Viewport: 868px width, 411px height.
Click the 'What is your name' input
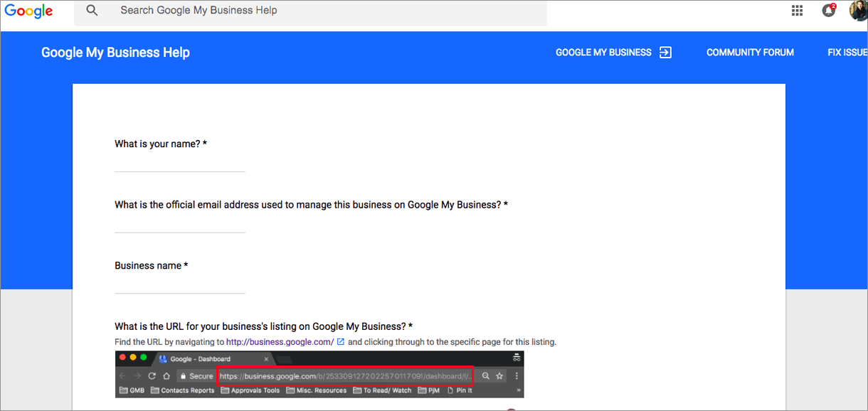pyautogui.click(x=180, y=164)
